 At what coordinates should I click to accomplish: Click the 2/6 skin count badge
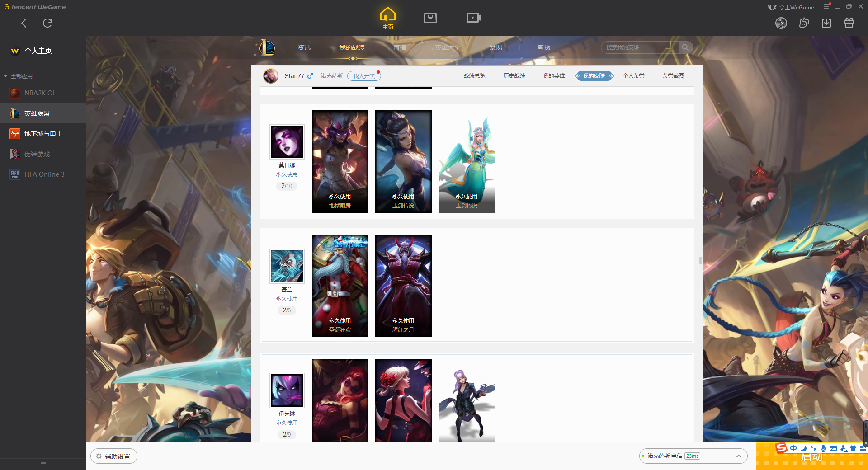pyautogui.click(x=287, y=310)
